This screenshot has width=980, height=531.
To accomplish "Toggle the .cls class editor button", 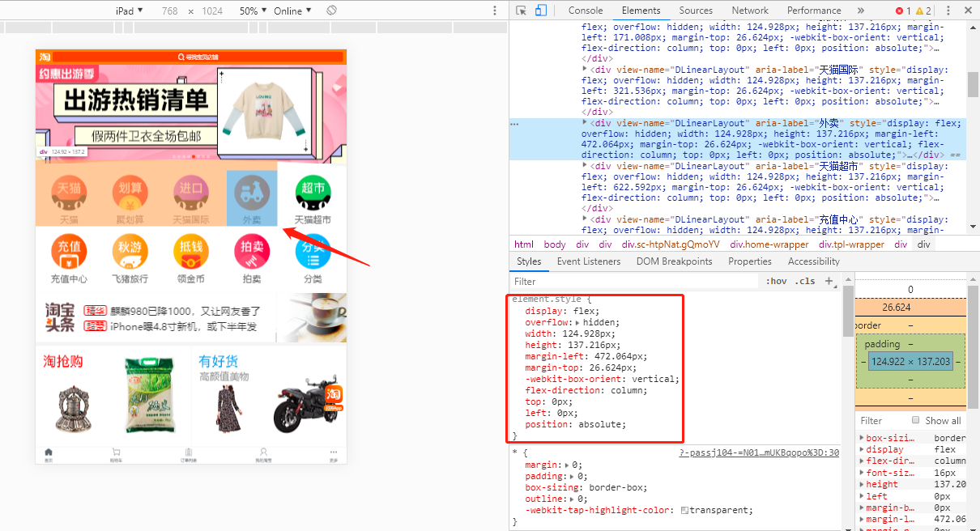I will [x=805, y=281].
